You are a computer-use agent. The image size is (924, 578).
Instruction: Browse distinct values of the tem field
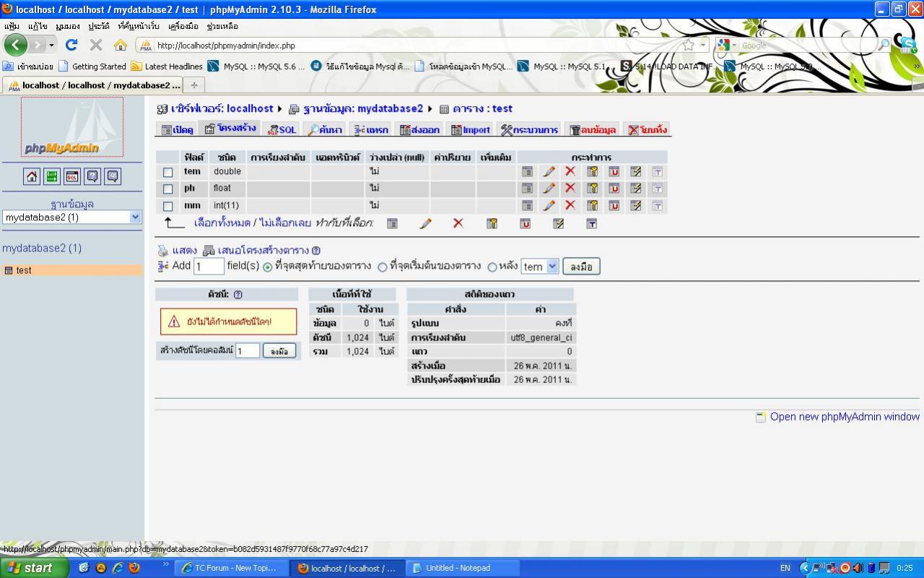[528, 172]
